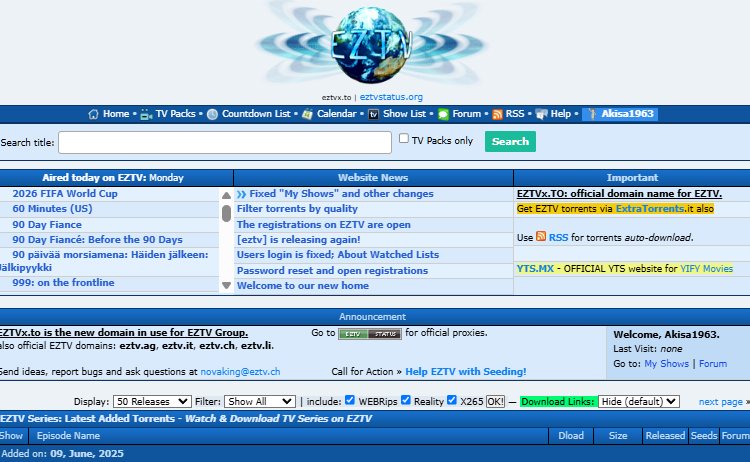The image size is (750, 462).
Task: Click the novaking@eztv.ch email link
Action: [240, 372]
